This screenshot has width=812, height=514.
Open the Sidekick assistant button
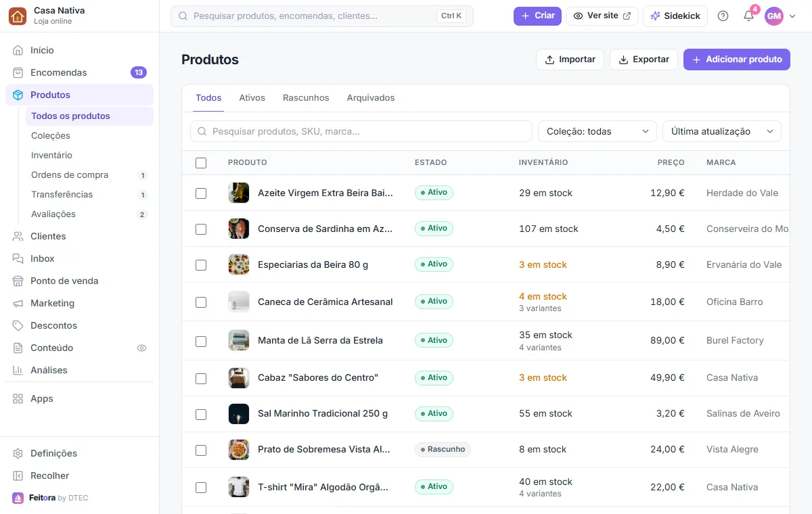675,16
